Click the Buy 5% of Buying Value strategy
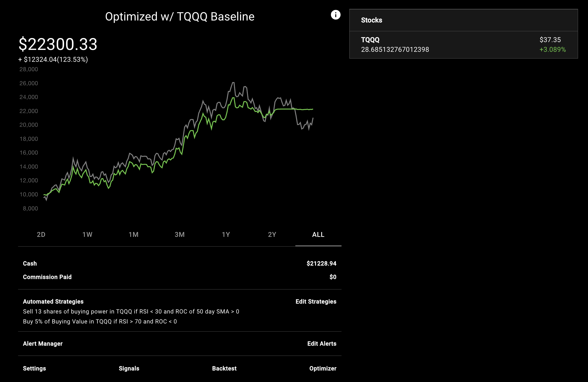This screenshot has height=382, width=588. pyautogui.click(x=100, y=322)
